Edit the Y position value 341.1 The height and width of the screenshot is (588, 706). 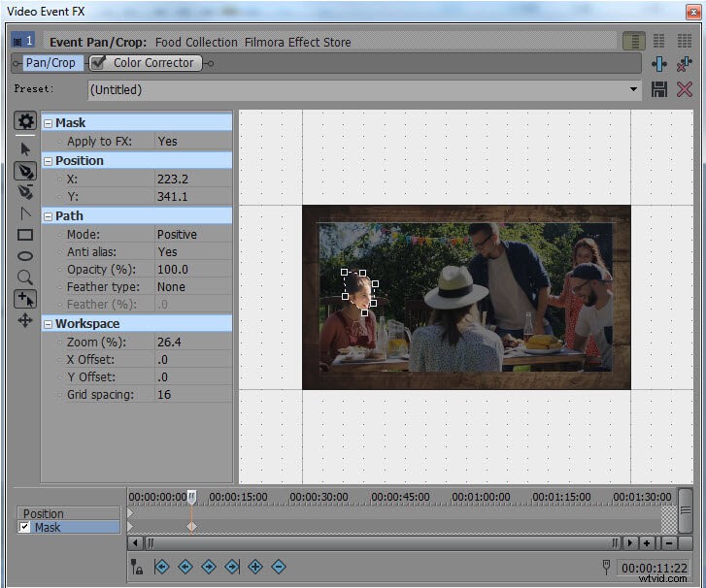[173, 197]
